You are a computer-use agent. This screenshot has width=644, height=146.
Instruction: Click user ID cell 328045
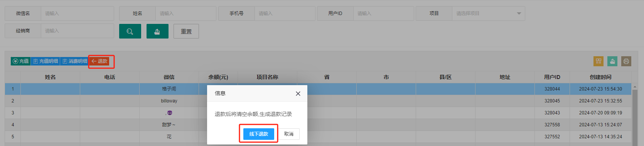(x=552, y=101)
